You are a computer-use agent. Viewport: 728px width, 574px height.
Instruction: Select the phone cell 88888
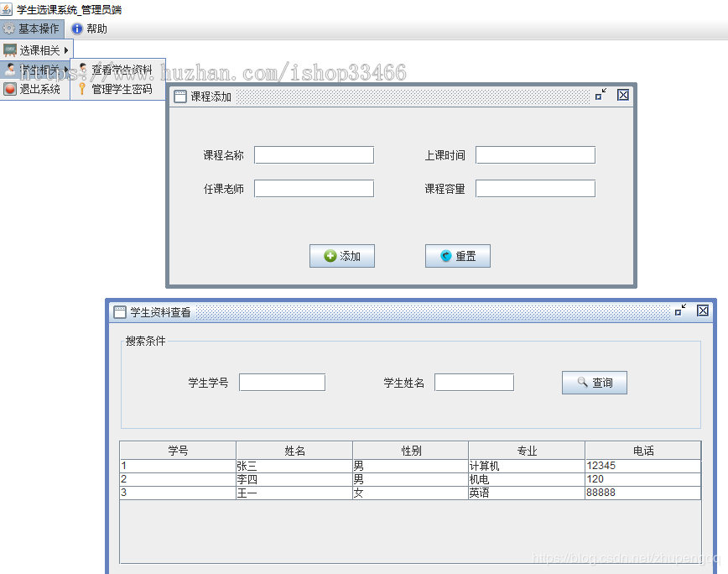[x=643, y=493]
